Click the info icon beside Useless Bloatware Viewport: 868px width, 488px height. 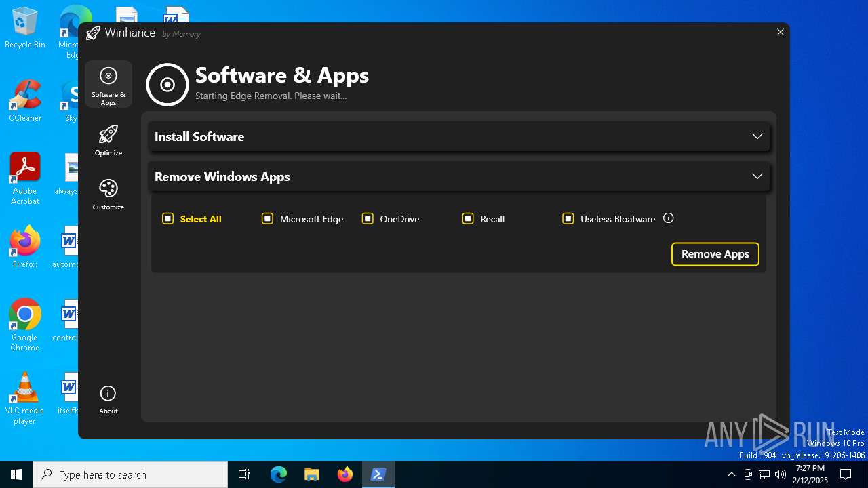point(668,218)
